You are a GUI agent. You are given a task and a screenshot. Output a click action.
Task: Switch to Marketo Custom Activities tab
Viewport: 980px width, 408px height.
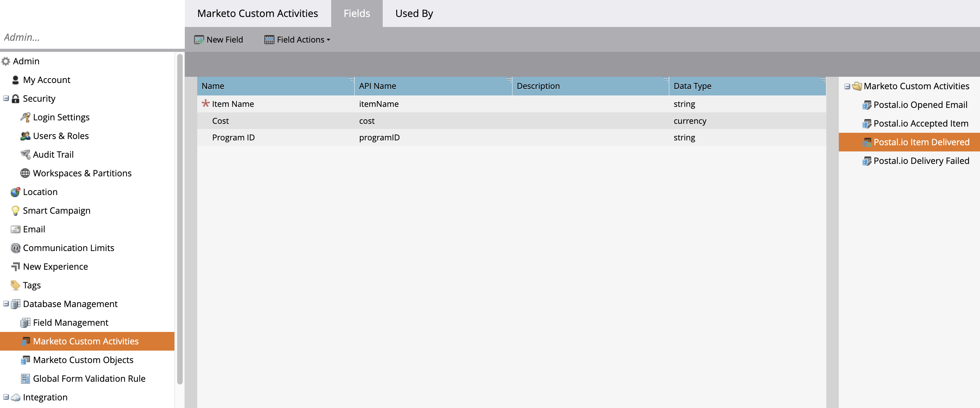[x=257, y=13]
